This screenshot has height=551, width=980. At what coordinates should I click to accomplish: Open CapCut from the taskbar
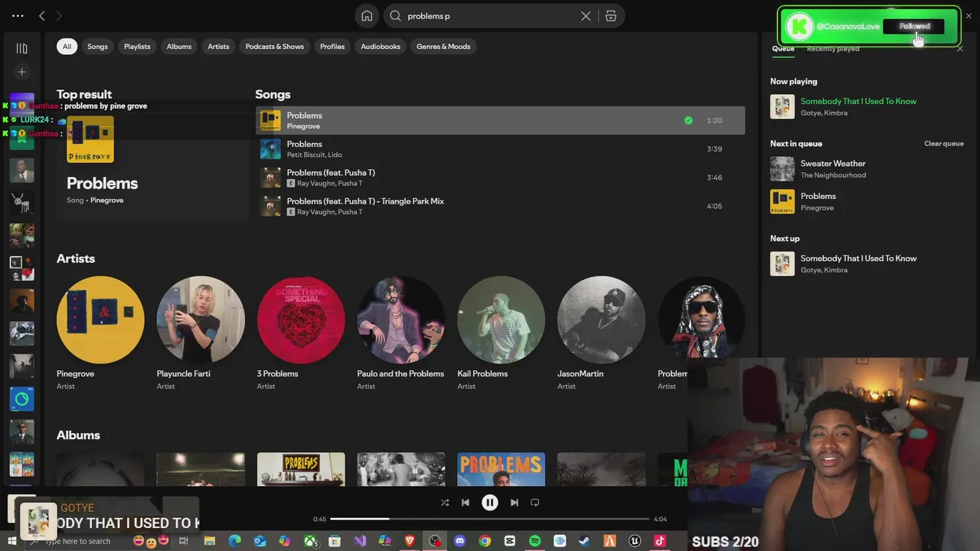click(510, 541)
